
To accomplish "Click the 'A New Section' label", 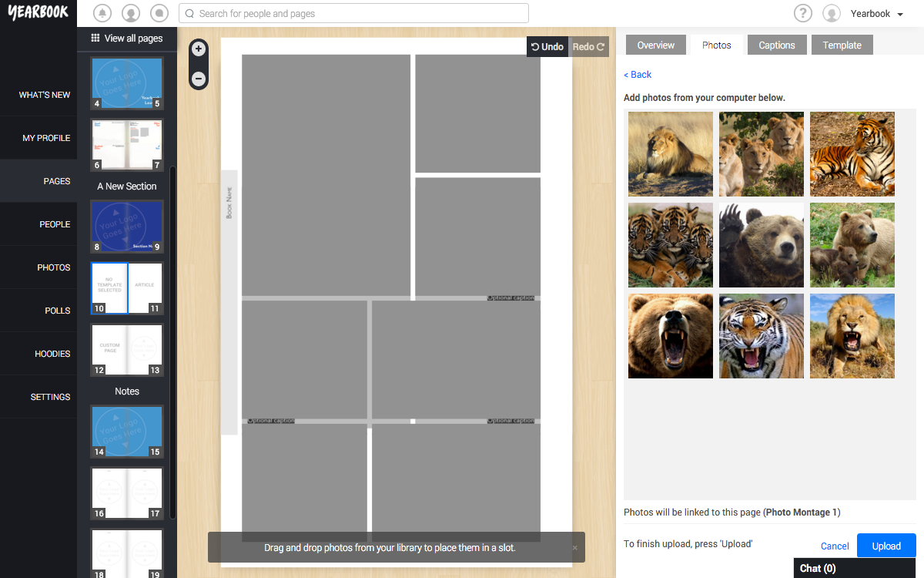I will [127, 187].
